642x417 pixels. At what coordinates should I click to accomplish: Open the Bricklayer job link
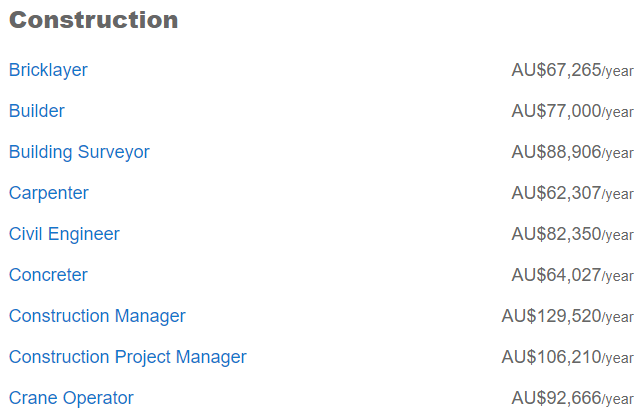click(48, 70)
